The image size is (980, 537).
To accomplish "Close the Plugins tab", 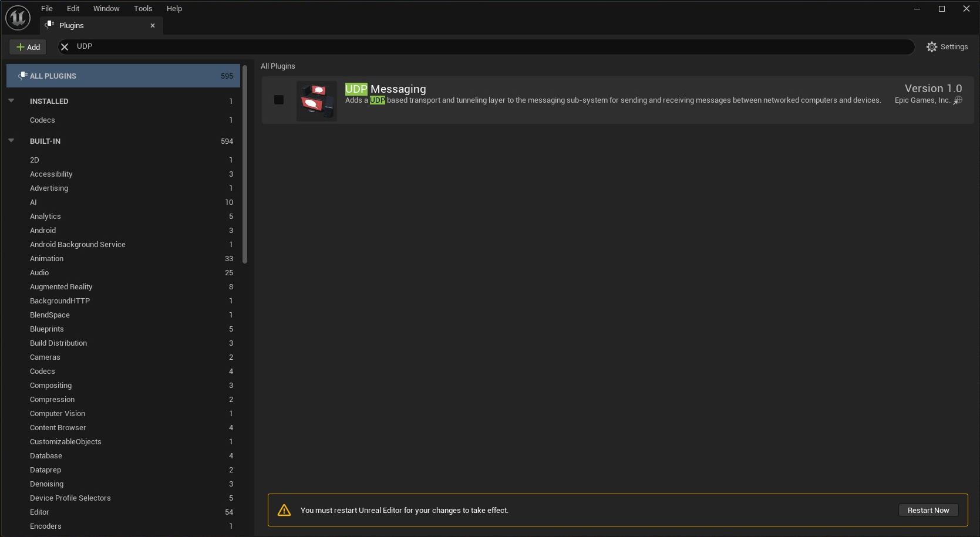I will [153, 26].
